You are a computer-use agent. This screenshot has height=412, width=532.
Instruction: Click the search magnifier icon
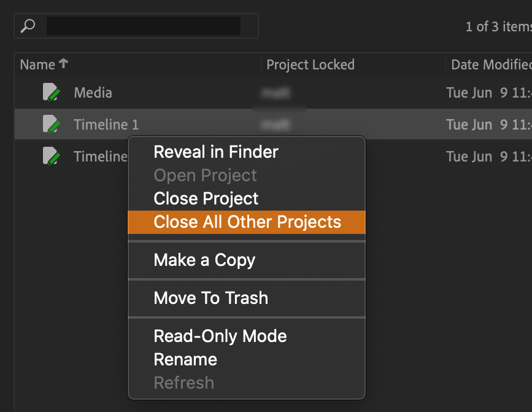point(28,26)
